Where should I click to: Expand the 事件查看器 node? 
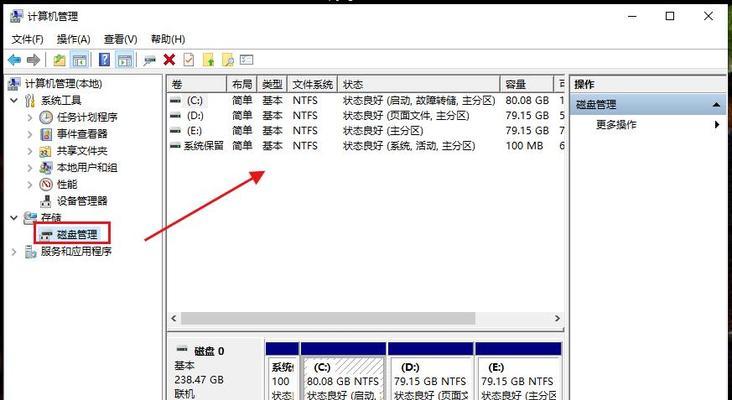click(x=30, y=134)
